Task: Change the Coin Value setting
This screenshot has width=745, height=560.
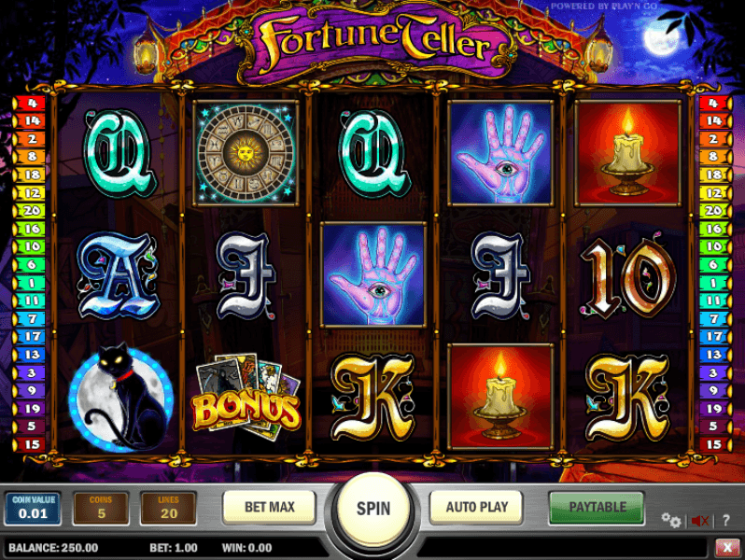Action: click(34, 508)
